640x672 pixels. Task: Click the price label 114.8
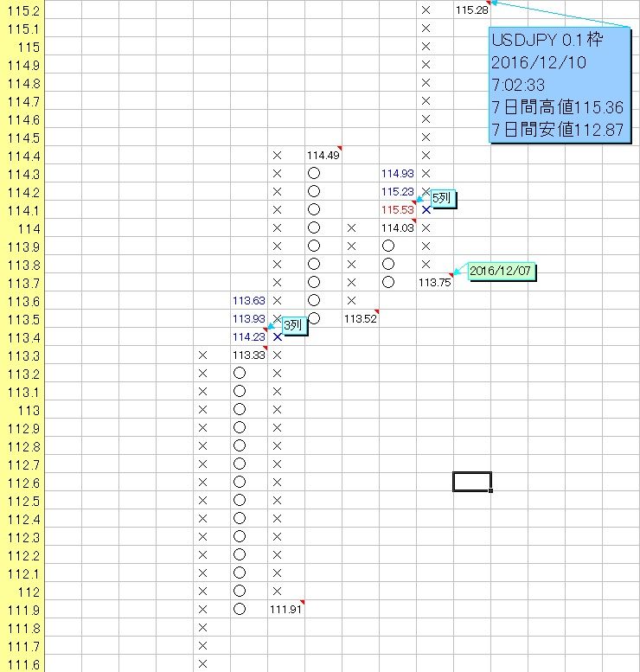click(x=23, y=83)
